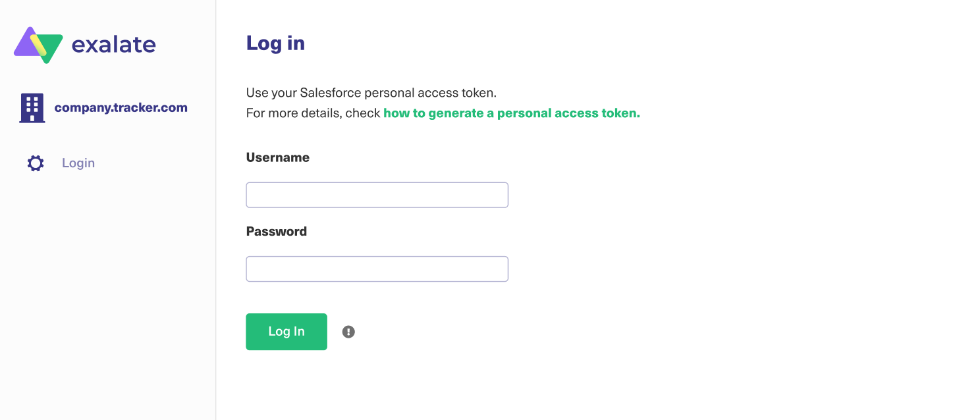Focus the Password input field
The image size is (980, 420).
(377, 269)
